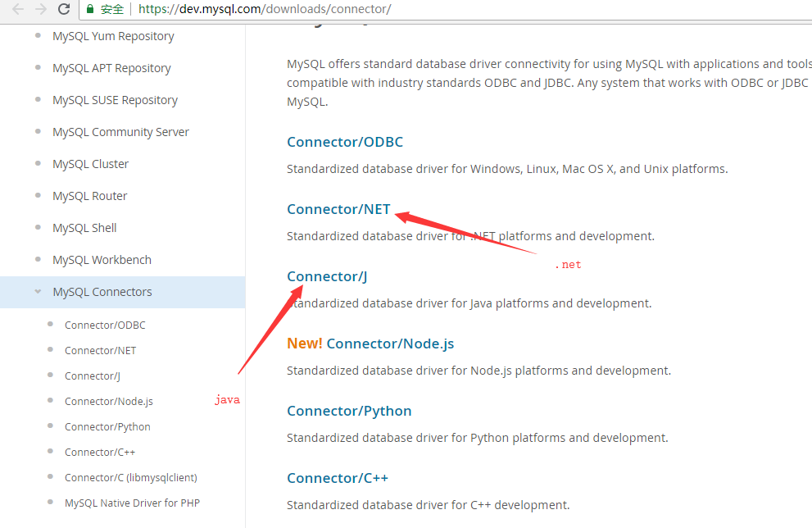Open Connector/ODBC in the sidebar submenu

tap(105, 325)
